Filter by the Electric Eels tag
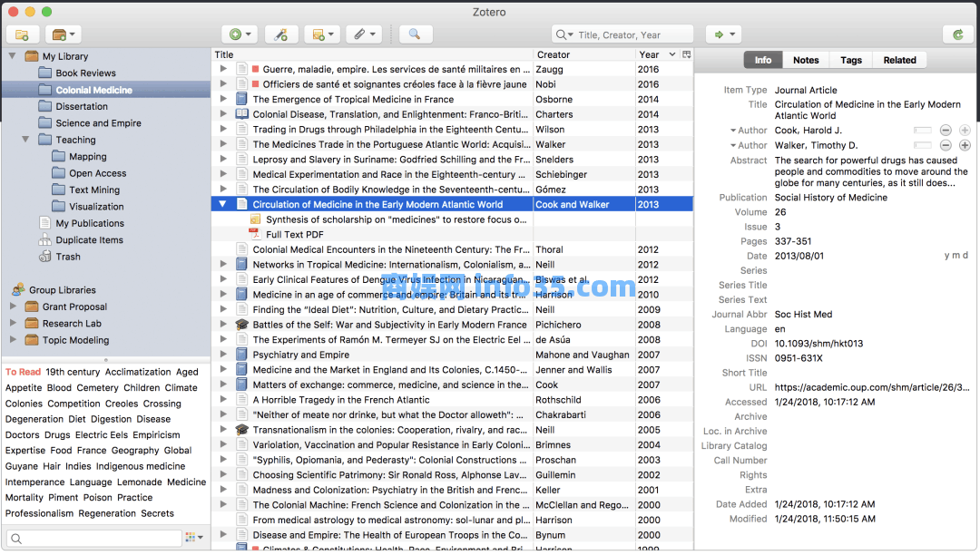 [x=102, y=434]
